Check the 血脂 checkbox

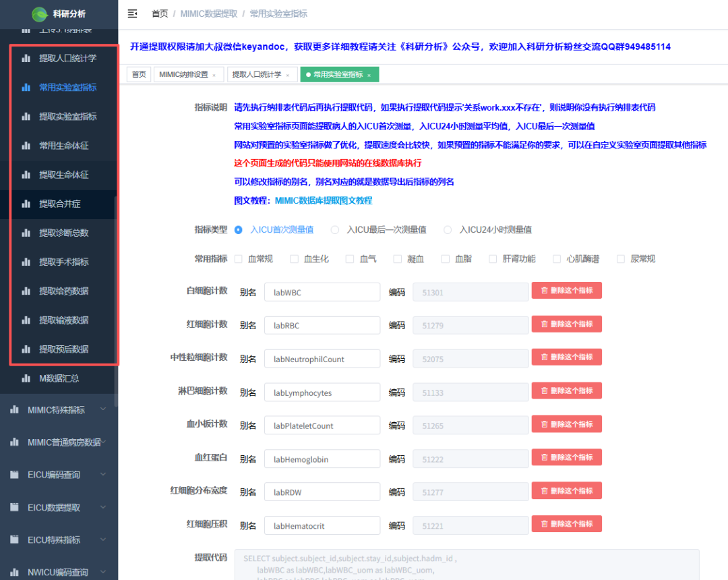point(446,259)
